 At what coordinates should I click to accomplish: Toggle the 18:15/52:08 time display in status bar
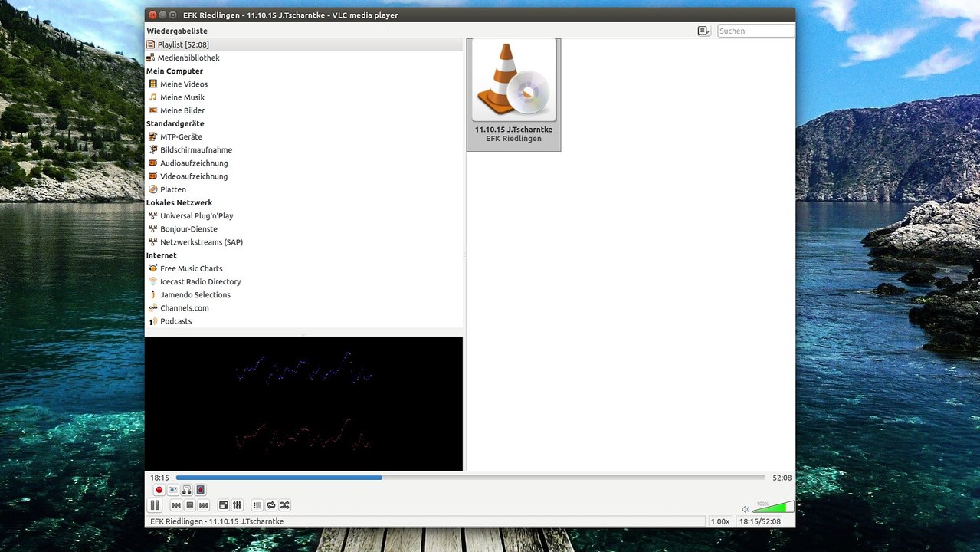[x=760, y=521]
